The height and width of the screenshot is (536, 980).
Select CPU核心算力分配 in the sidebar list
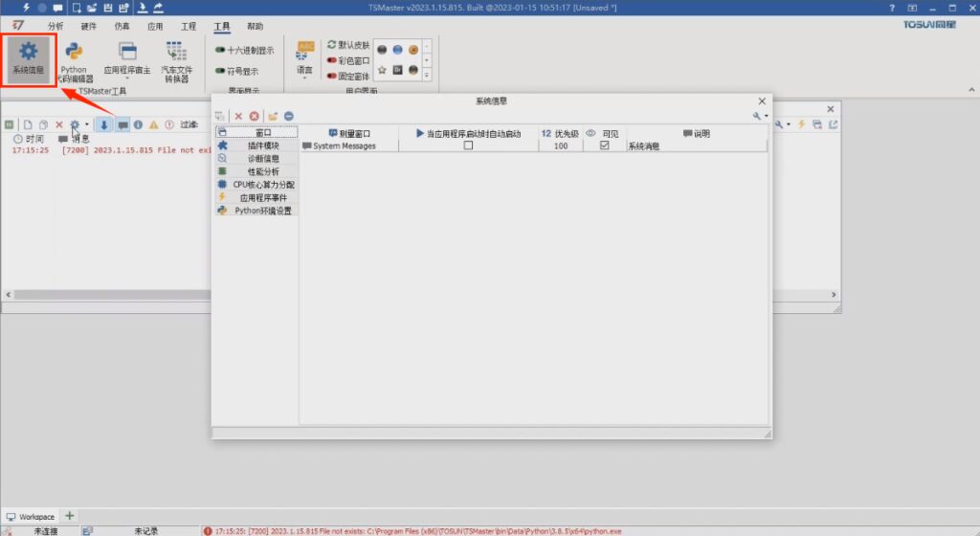(x=256, y=185)
